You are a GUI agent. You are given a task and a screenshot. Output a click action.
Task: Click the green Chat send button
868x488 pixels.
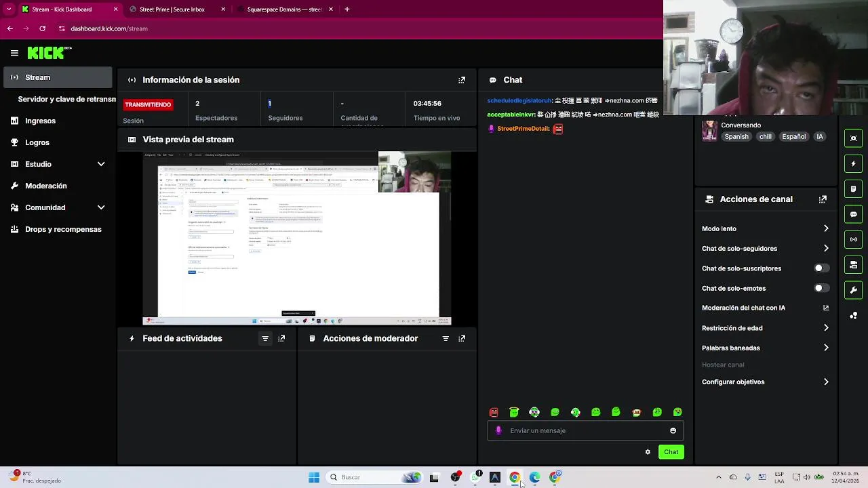671,452
